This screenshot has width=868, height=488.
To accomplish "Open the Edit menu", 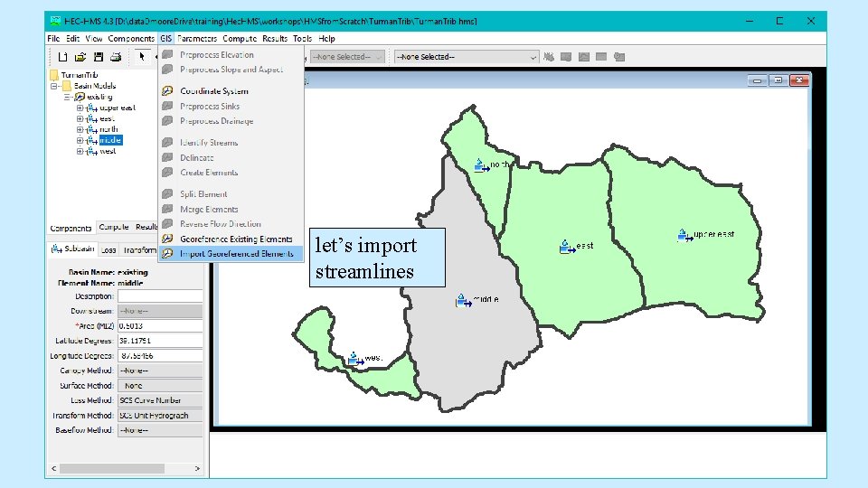I will coord(72,39).
